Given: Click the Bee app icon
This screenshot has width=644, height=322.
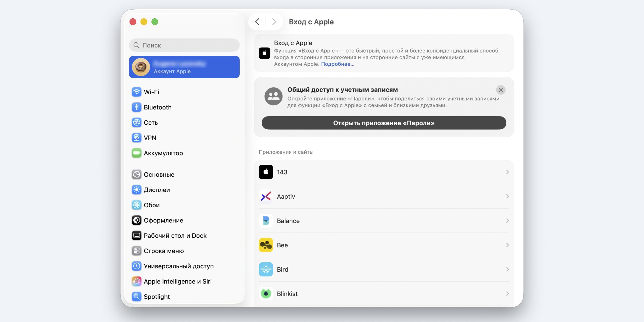Looking at the screenshot, I should coord(266,245).
